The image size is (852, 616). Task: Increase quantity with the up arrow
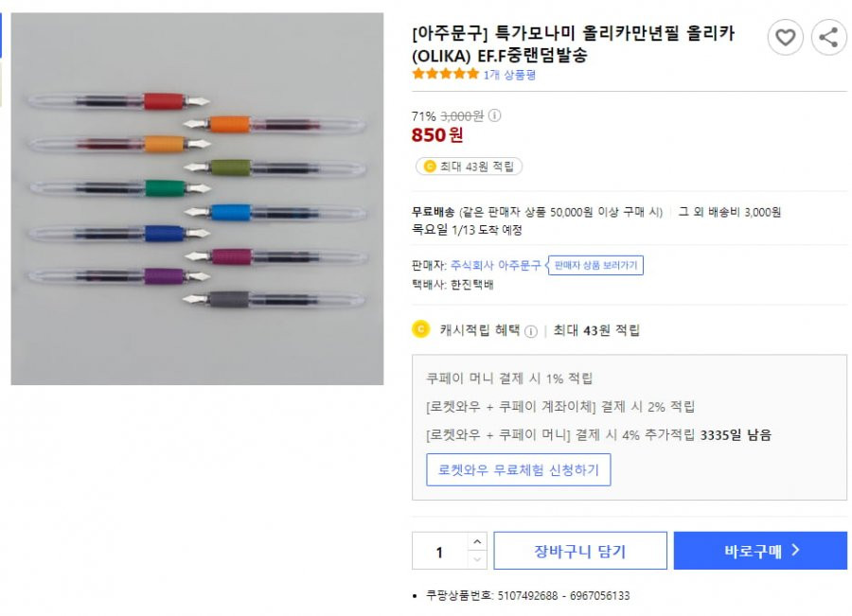(477, 541)
